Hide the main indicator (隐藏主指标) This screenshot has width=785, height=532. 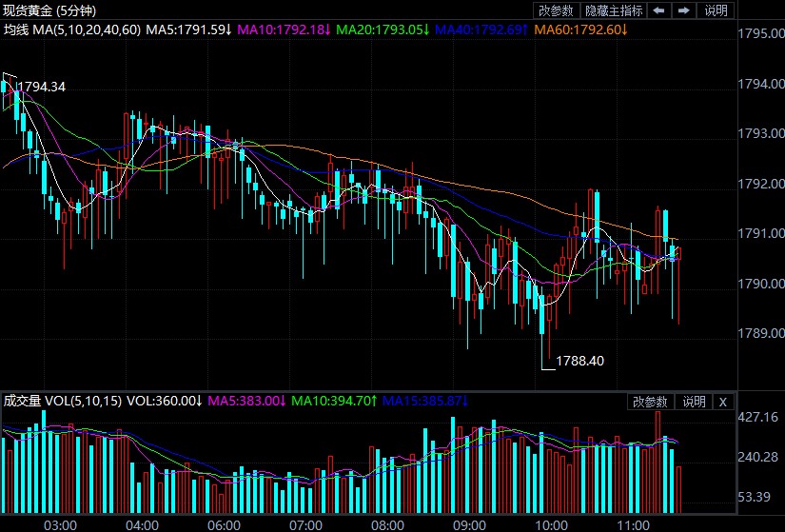(x=614, y=10)
